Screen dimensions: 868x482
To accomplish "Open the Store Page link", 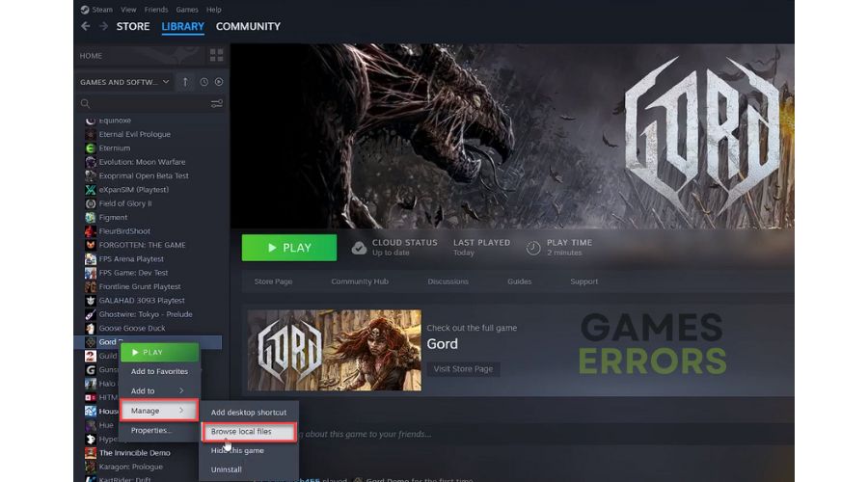I will point(274,281).
